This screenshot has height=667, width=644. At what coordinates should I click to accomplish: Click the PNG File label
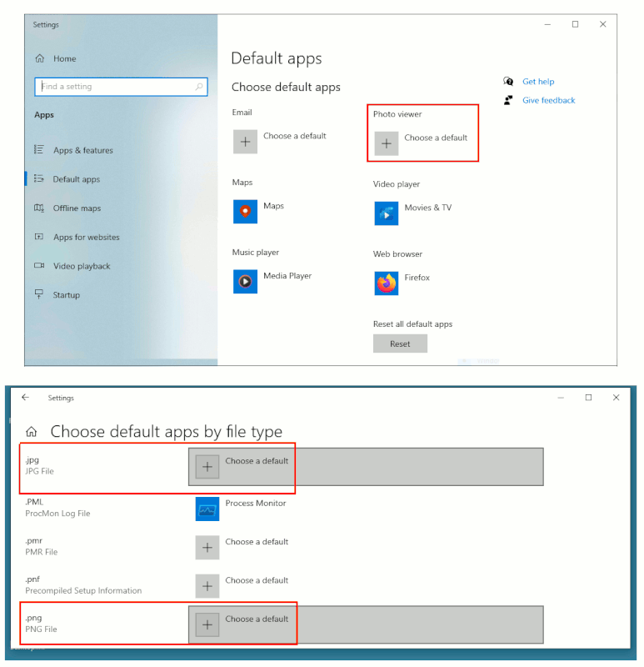(x=41, y=629)
